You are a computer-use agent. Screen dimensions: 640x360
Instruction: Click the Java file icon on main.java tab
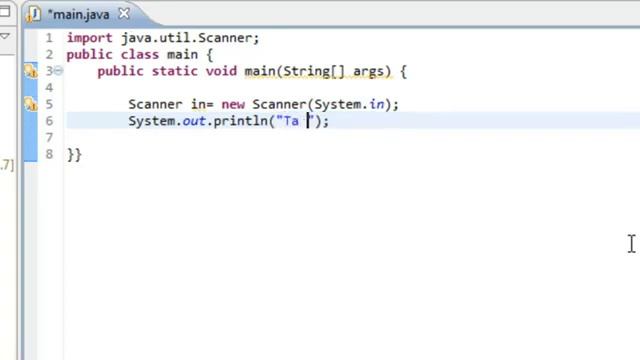pos(33,15)
